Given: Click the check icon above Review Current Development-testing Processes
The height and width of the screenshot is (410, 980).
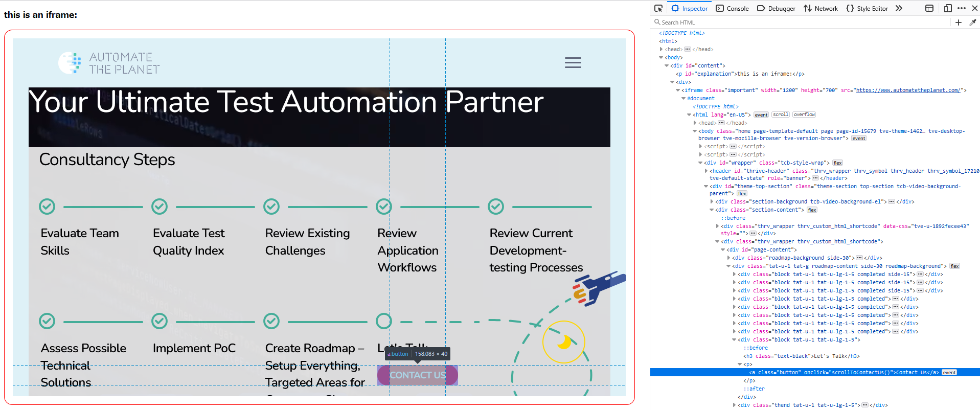Looking at the screenshot, I should click(496, 207).
